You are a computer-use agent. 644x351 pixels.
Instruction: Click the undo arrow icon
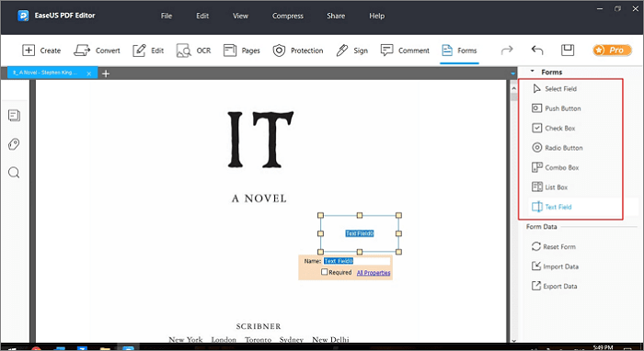pyautogui.click(x=537, y=50)
